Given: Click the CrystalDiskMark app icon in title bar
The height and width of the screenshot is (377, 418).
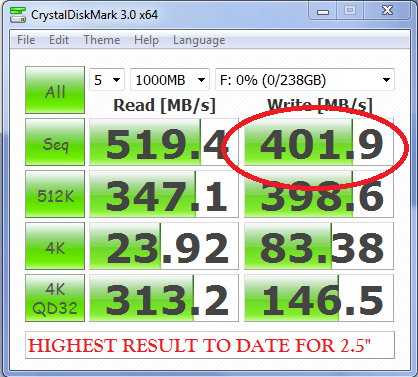Looking at the screenshot, I should click(x=18, y=15).
